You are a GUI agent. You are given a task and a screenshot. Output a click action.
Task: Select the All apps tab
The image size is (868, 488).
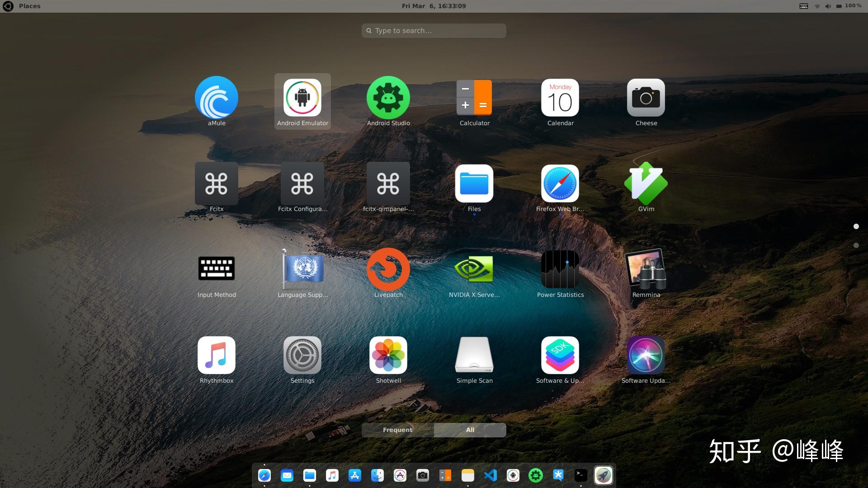point(470,430)
